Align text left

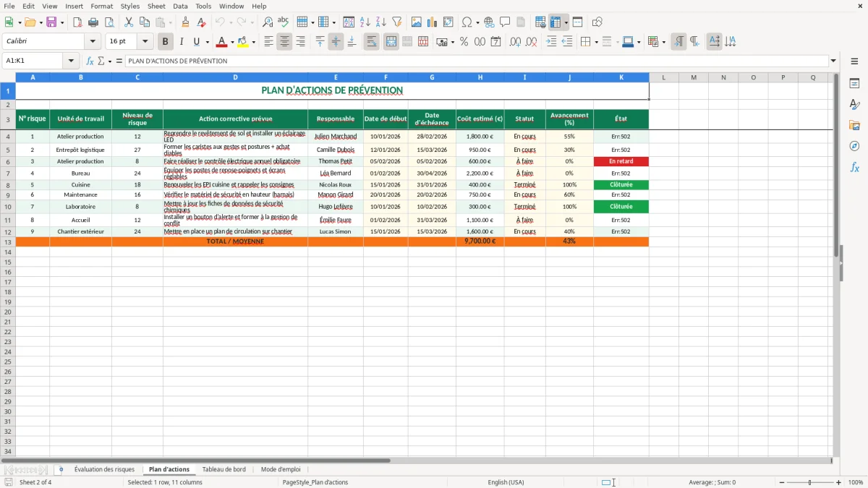[268, 42]
